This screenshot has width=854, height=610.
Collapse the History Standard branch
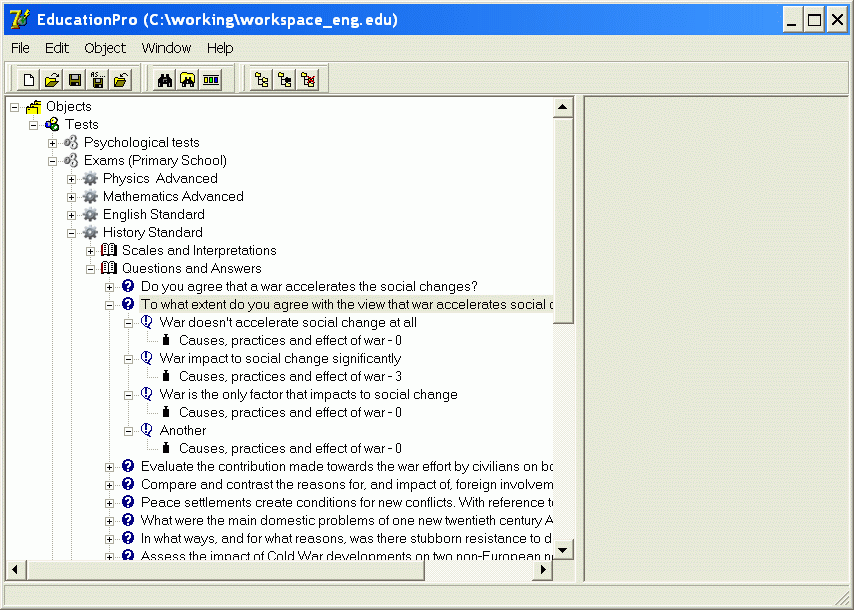(x=71, y=232)
